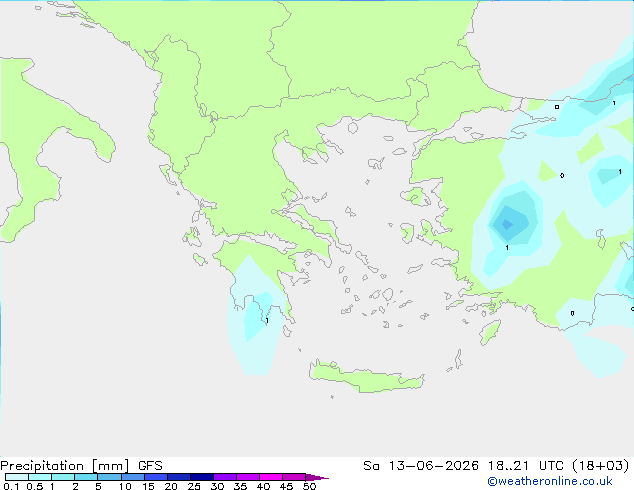Click the 35–40 mm violet legend swatch
Image resolution: width=634 pixels, height=490 pixels.
pos(248,477)
